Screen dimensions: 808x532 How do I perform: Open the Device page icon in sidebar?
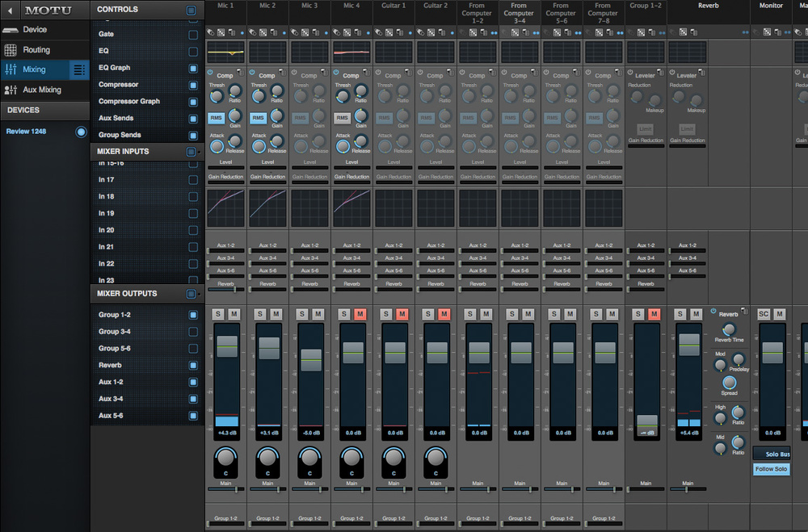pyautogui.click(x=11, y=30)
